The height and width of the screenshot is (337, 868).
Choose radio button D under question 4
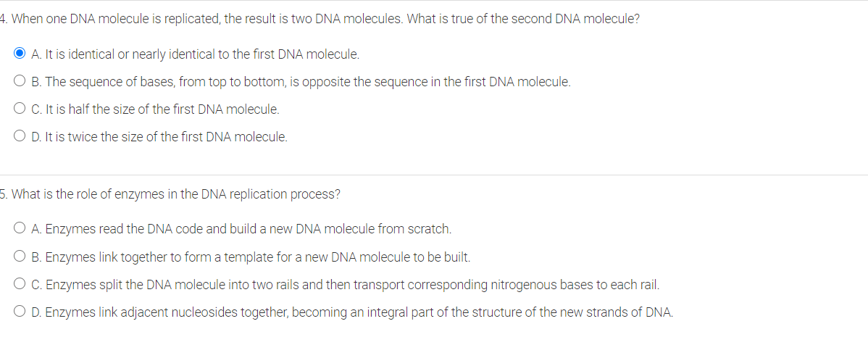coord(20,136)
